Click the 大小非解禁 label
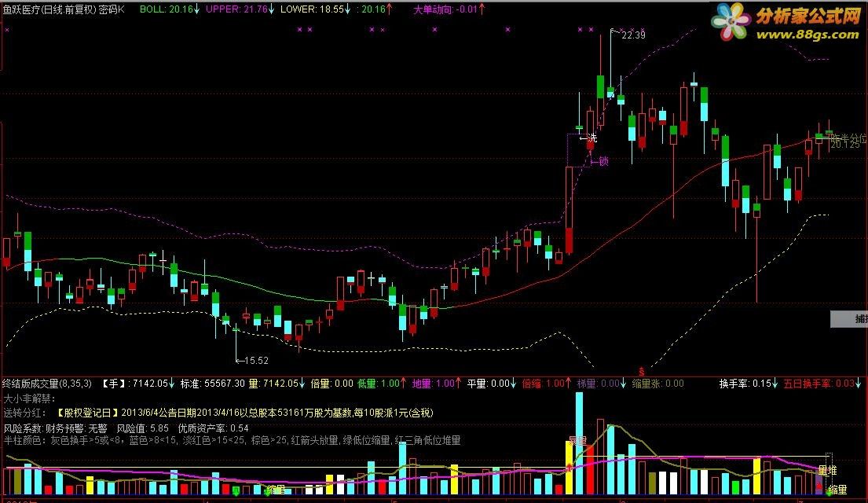868x503 pixels. [30, 398]
